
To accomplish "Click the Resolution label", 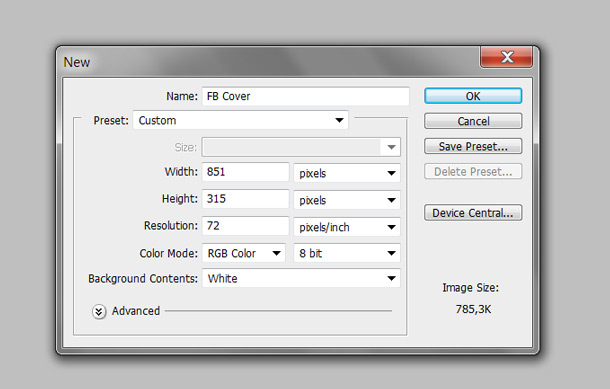I will point(171,226).
